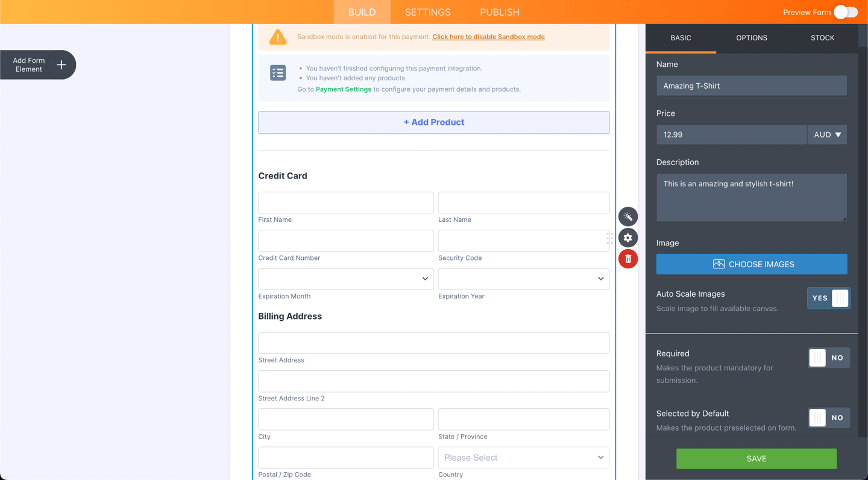
Task: Click the Billing Address section heading
Action: point(290,317)
